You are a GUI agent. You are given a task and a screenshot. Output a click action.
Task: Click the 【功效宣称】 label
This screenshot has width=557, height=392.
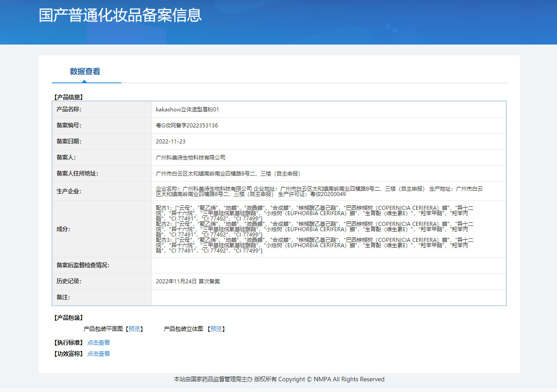click(68, 354)
